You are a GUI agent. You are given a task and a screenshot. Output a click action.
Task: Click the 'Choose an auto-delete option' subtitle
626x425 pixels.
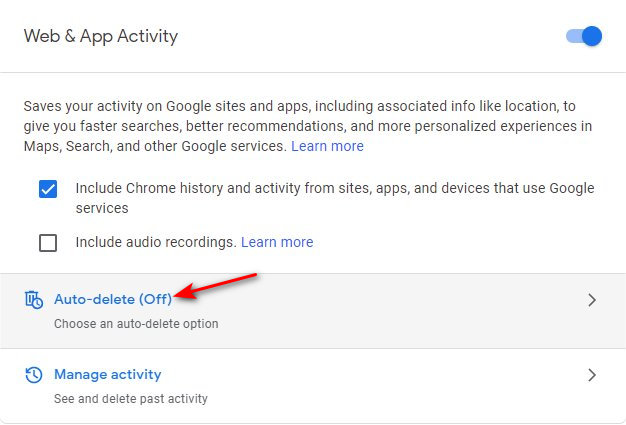(x=136, y=324)
